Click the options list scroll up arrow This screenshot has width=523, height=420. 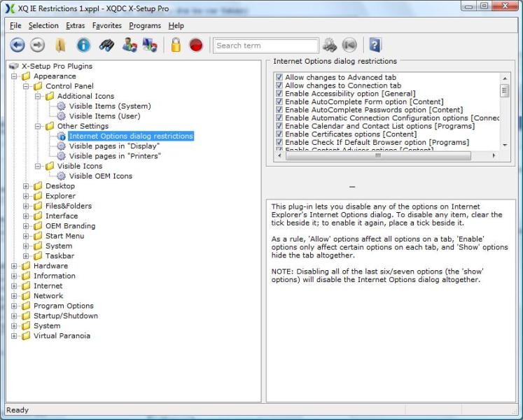[504, 78]
